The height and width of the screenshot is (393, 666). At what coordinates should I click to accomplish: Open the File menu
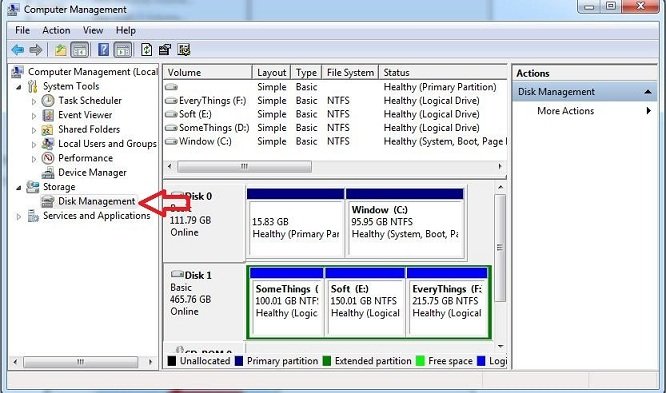click(x=23, y=31)
